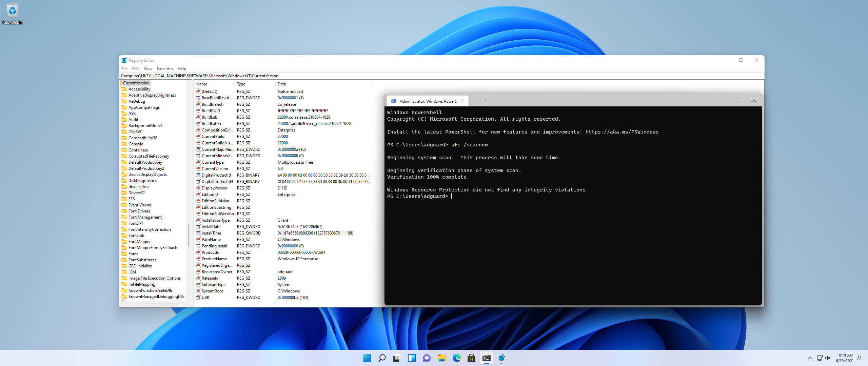Click the Name column header
This screenshot has width=868, height=366.
pos(214,84)
